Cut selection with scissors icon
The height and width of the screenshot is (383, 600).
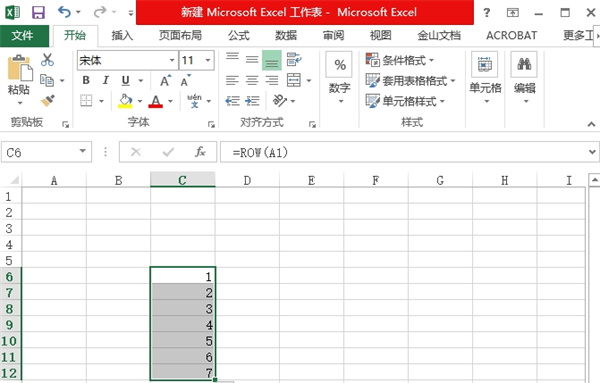tap(47, 60)
